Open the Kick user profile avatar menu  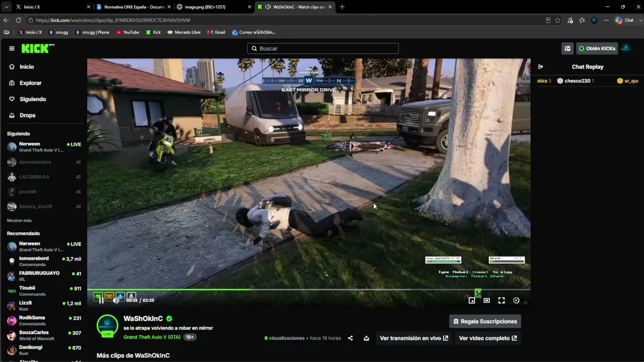(626, 48)
